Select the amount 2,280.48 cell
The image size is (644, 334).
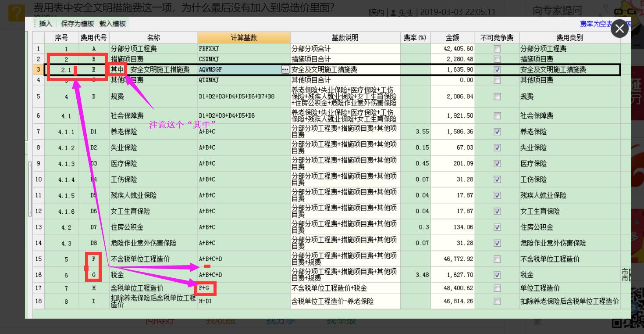point(452,59)
